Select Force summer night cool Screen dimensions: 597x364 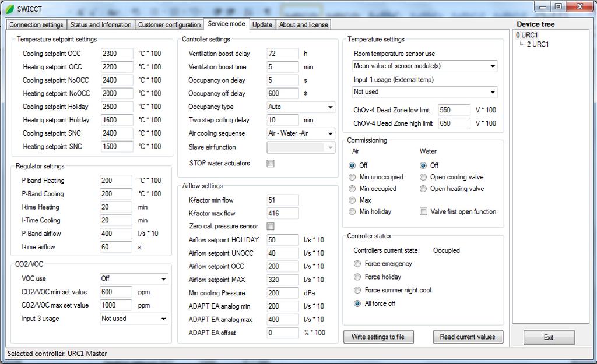357,290
